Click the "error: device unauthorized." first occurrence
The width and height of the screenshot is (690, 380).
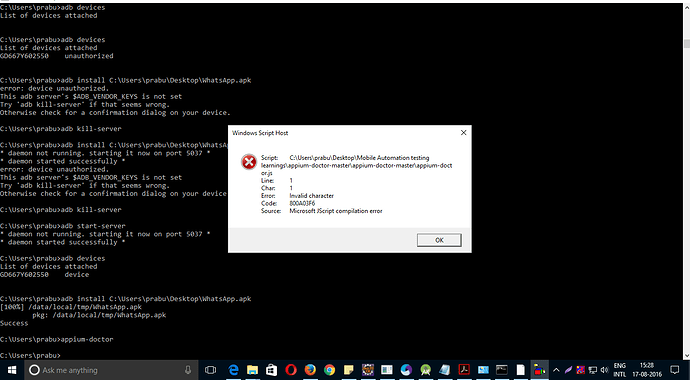pyautogui.click(x=55, y=88)
